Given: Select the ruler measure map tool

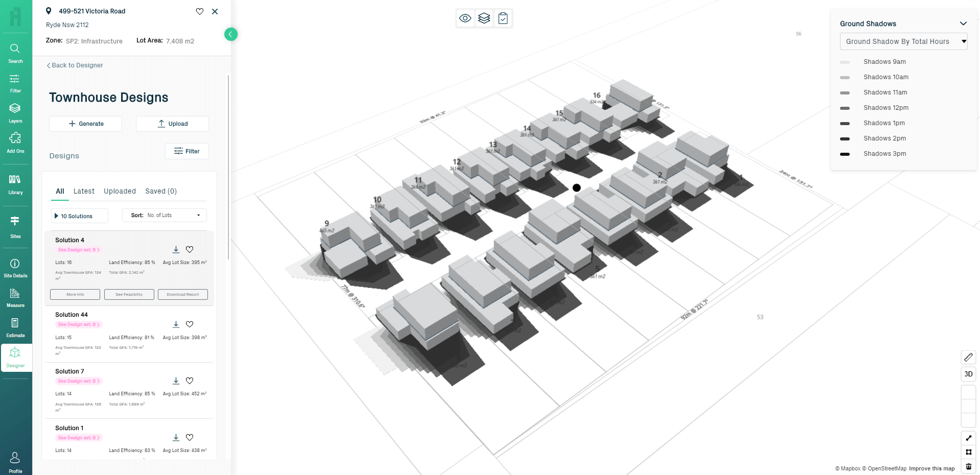Looking at the screenshot, I should pos(968,357).
